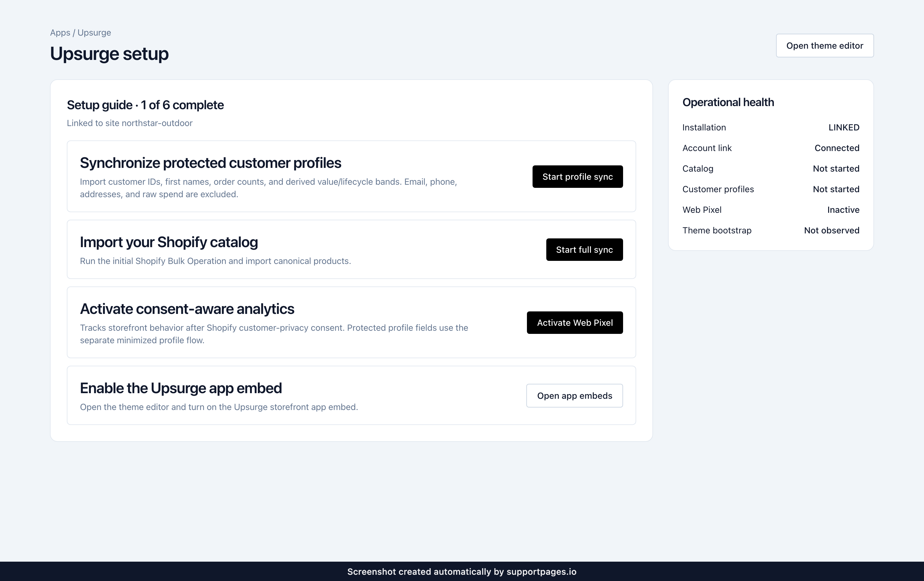Click the Customer profiles health label
This screenshot has height=581, width=924.
click(718, 189)
